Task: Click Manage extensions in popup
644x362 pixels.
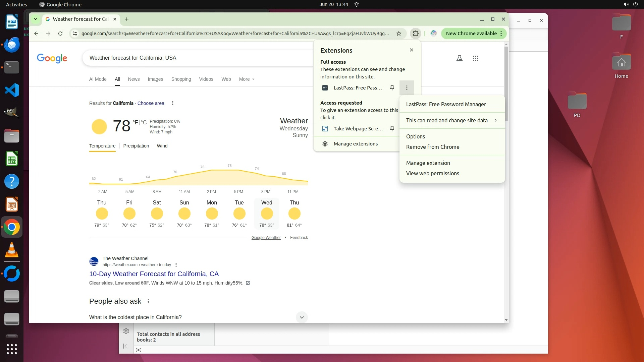Action: 356,144
